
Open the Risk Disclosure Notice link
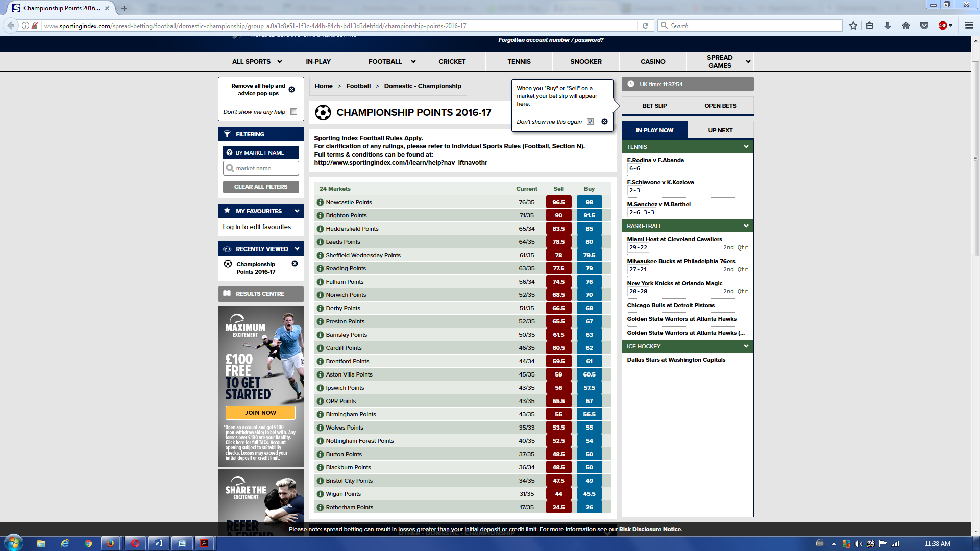[x=650, y=529]
